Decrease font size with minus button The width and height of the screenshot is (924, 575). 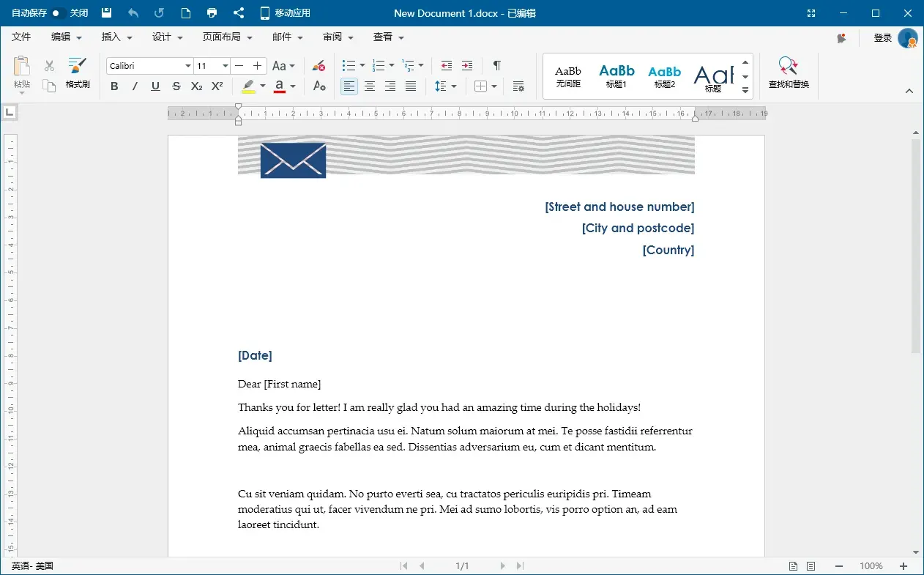point(239,66)
